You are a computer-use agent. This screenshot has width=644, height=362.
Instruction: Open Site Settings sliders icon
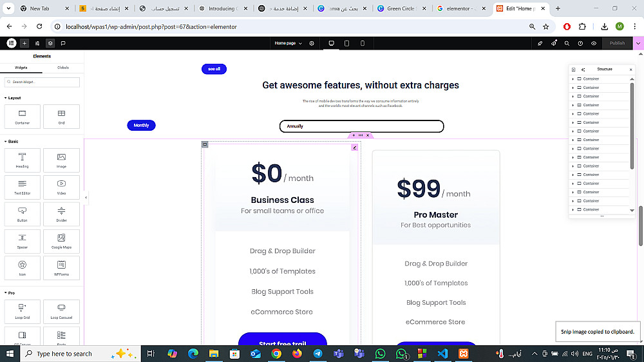[x=37, y=43]
